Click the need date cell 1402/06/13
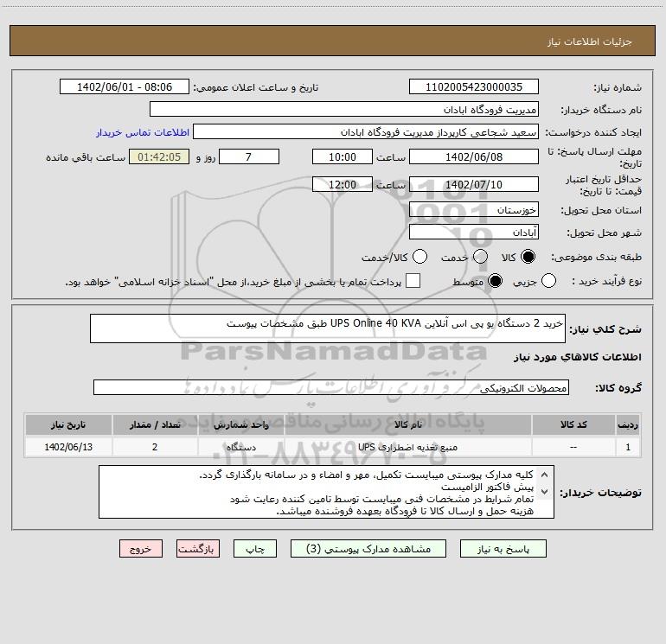This screenshot has height=644, width=666. pyautogui.click(x=68, y=447)
